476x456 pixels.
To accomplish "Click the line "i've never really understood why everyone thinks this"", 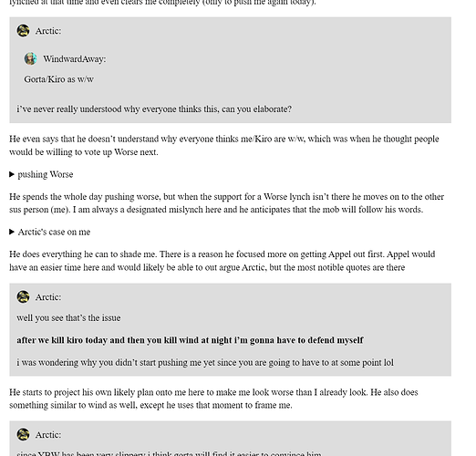I will pyautogui.click(x=154, y=109).
